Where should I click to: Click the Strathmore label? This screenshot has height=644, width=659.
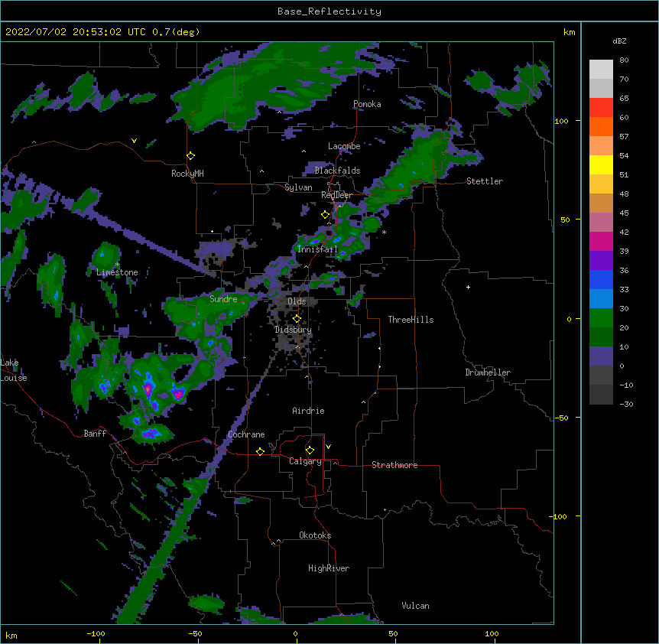coord(394,465)
